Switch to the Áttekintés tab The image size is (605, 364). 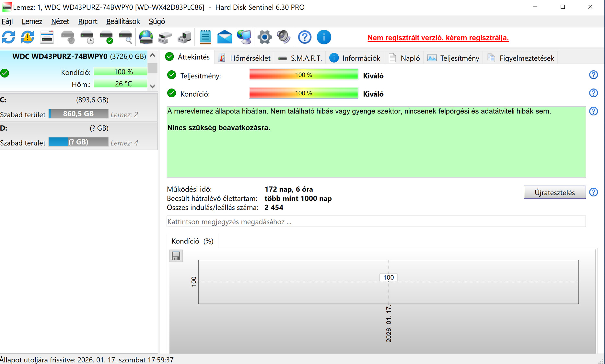pyautogui.click(x=188, y=57)
